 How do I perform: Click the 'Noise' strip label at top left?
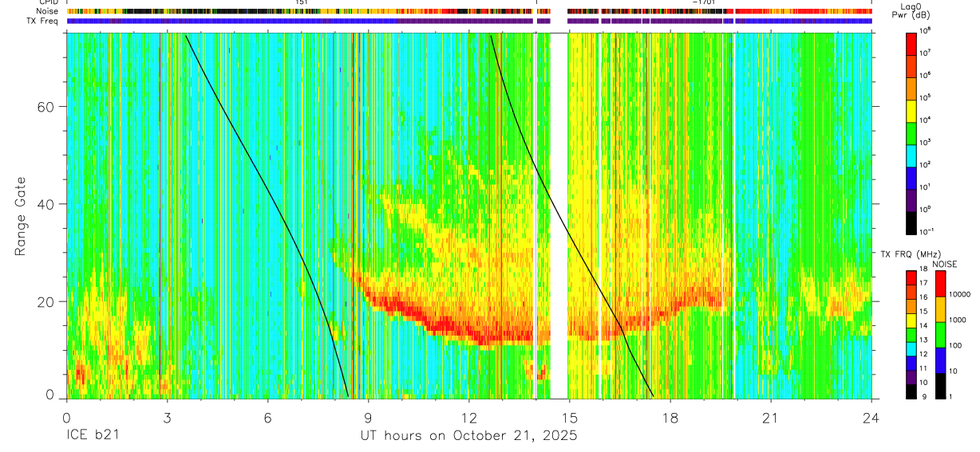[x=47, y=11]
